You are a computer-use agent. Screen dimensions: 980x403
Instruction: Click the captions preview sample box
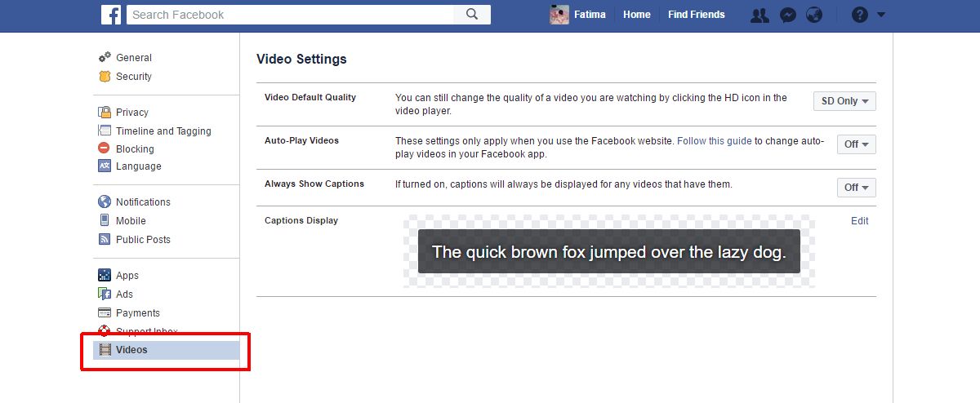(x=609, y=251)
